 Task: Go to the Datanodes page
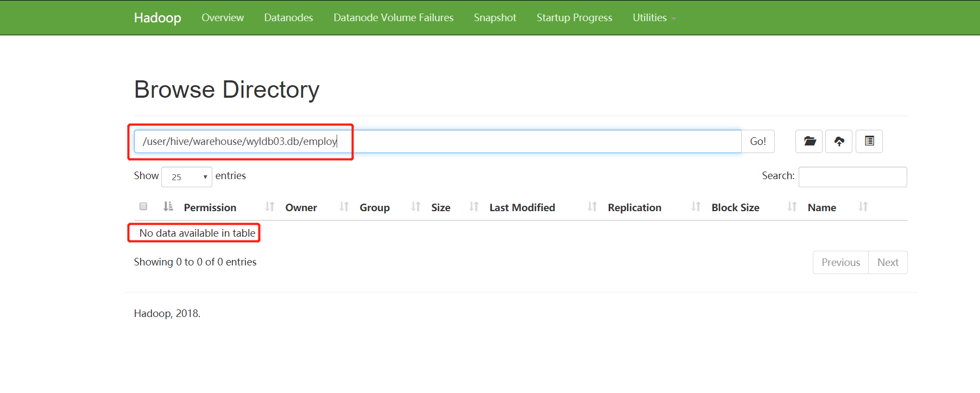coord(289,17)
